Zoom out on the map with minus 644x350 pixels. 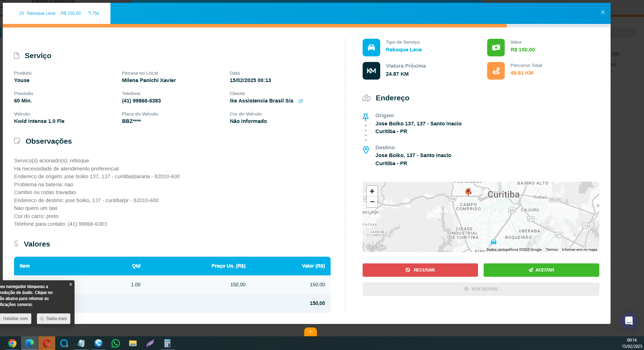click(x=372, y=202)
